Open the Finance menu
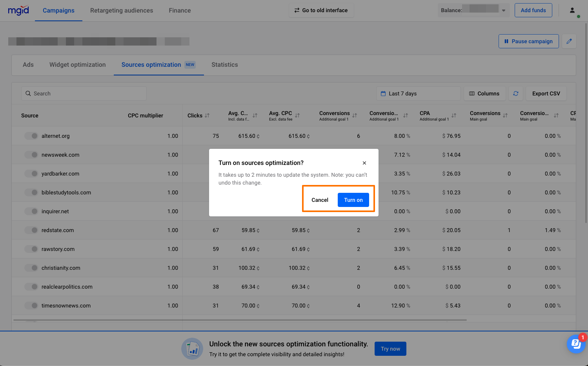The width and height of the screenshot is (588, 366). click(180, 11)
